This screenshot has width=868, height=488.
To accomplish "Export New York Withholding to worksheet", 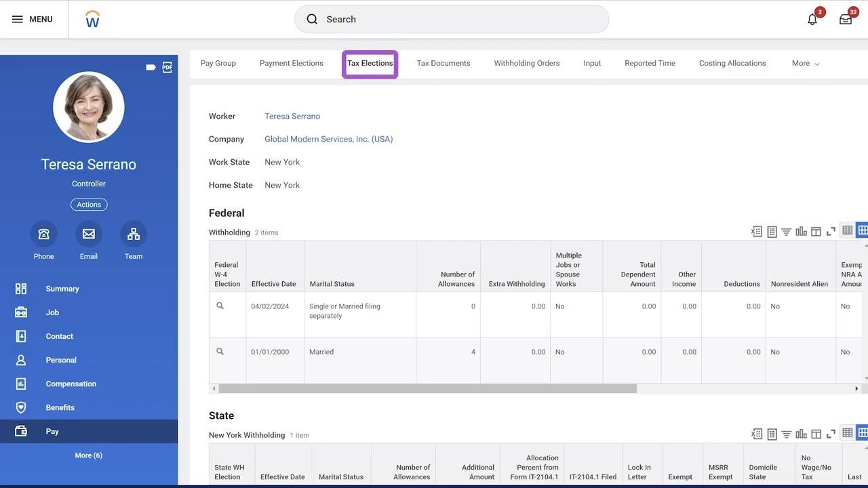I will [x=772, y=434].
